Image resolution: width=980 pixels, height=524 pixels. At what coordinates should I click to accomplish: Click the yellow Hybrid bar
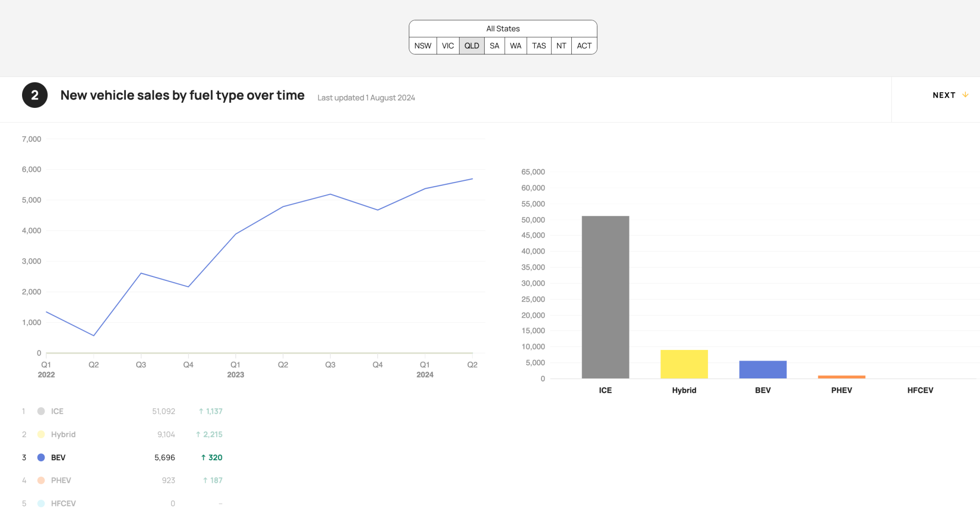(x=684, y=364)
